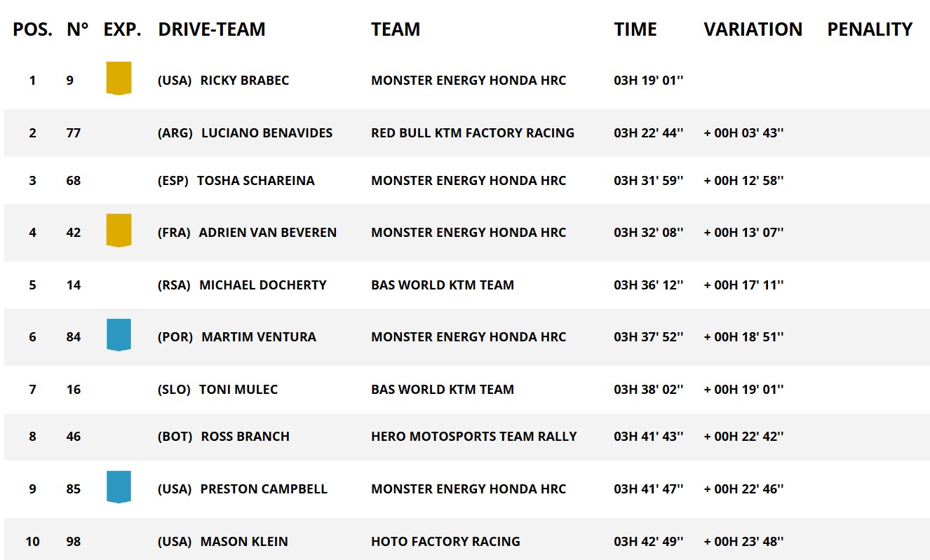Viewport: 930px width, 560px height.
Task: Open Tosha Schareina's rider entry
Action: point(255,181)
